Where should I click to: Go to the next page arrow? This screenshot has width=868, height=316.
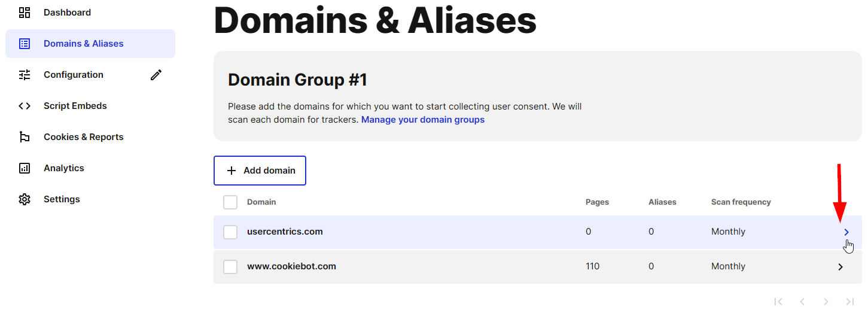tap(826, 302)
